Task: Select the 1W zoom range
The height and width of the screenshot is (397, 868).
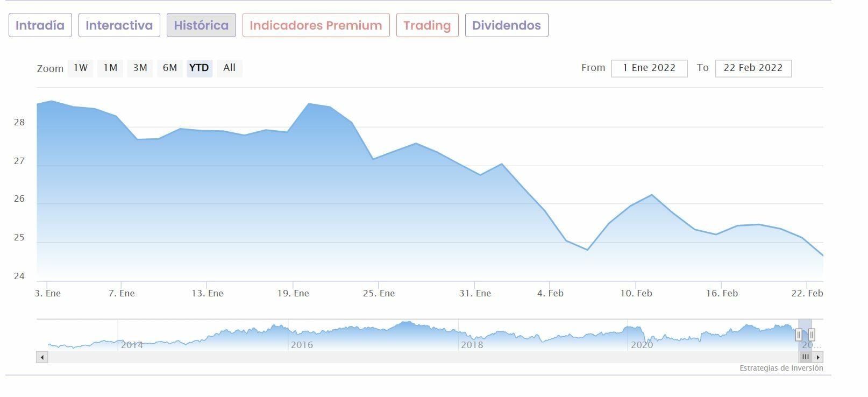Action: (81, 68)
